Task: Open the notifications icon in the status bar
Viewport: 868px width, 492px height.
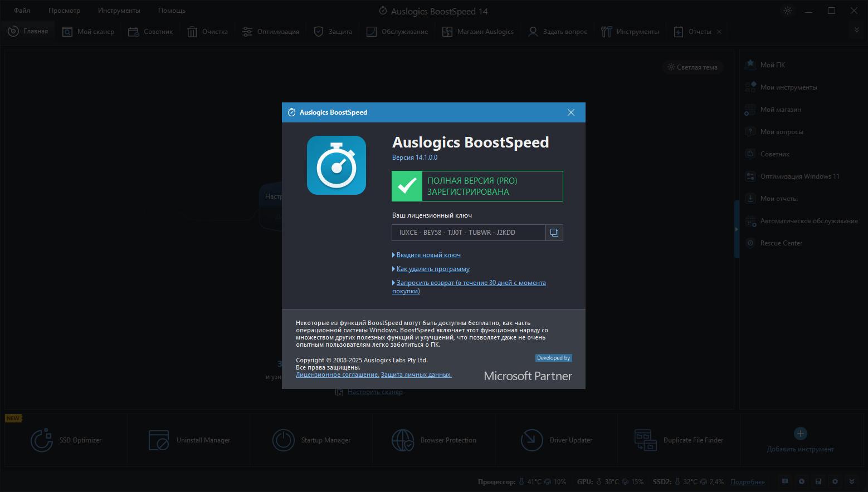Action: 784,481
